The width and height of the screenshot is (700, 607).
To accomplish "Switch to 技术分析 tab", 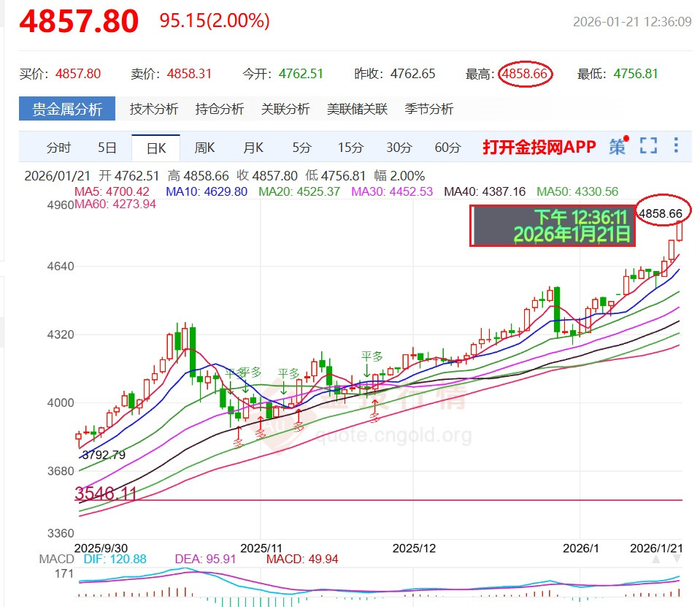I will [x=154, y=109].
